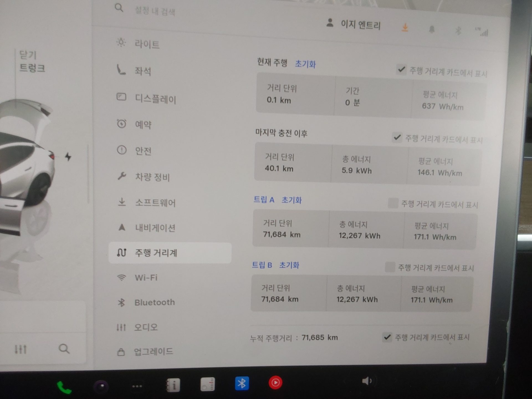Open notifications bell icon
This screenshot has height=399, width=532.
[431, 29]
